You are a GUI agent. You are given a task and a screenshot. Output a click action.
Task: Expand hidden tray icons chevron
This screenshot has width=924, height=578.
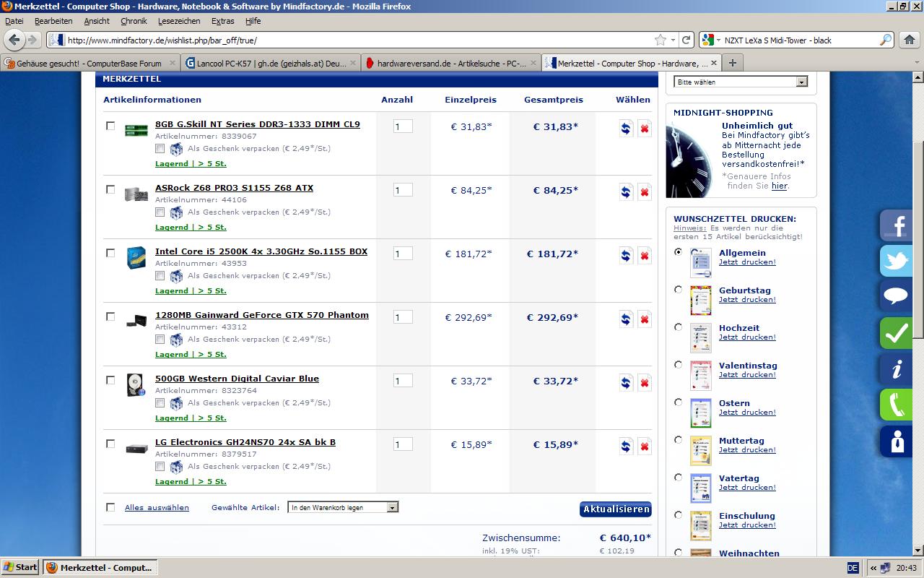873,568
